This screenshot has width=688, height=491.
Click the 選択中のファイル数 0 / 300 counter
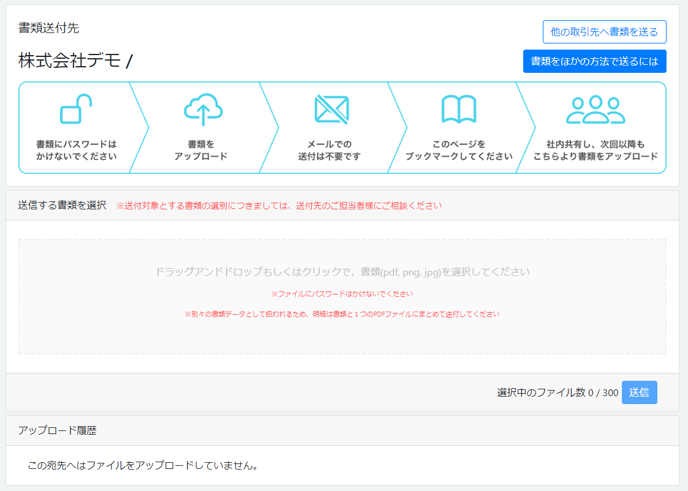tap(557, 392)
